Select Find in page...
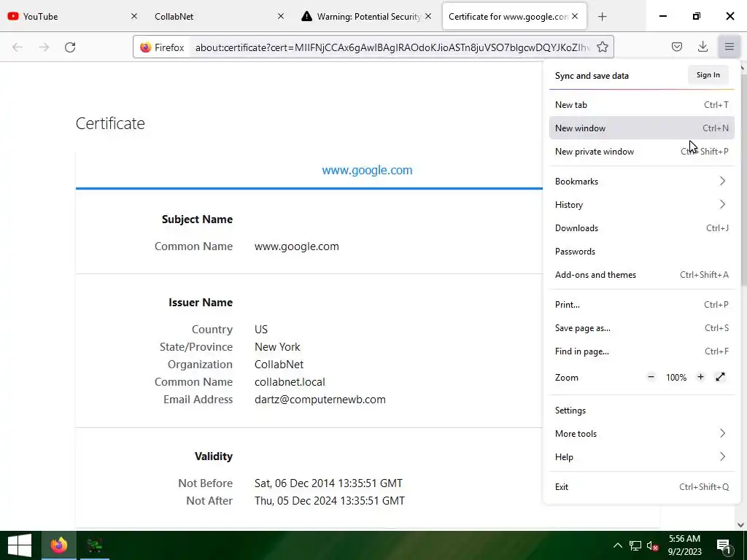Screen dimensions: 747x560 tap(642, 351)
